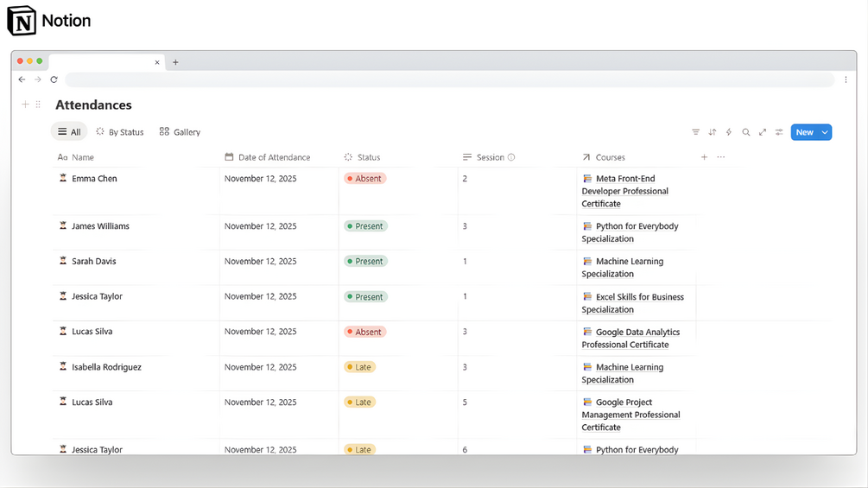The width and height of the screenshot is (868, 488).
Task: Open Excel Skills for Business Specialization link
Action: tap(633, 303)
